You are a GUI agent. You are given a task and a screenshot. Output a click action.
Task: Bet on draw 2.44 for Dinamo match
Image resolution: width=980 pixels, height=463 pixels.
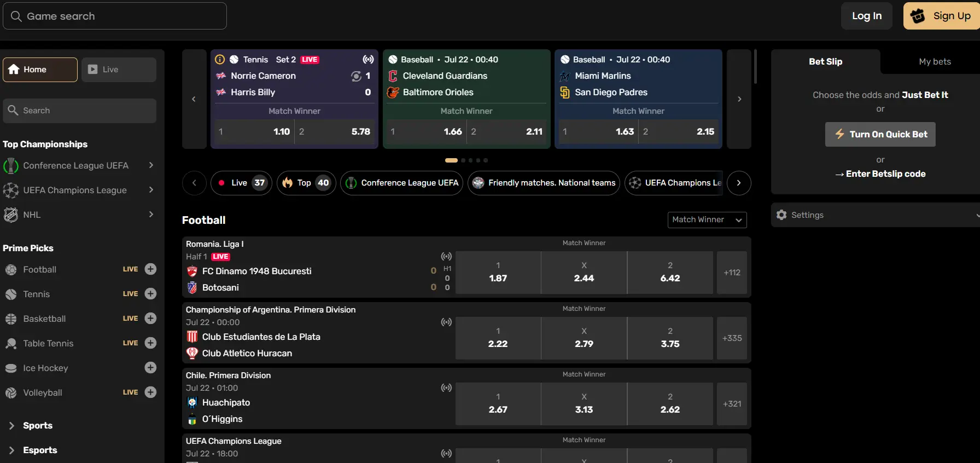click(x=584, y=273)
